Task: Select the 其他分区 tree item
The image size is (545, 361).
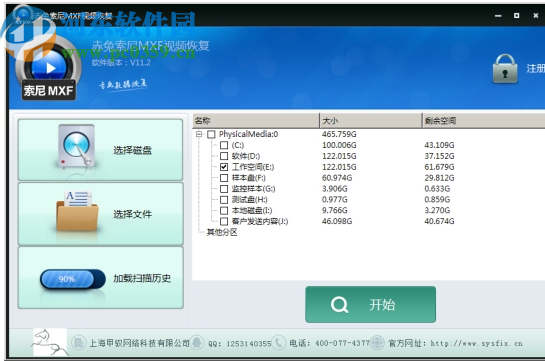Action: tap(222, 232)
